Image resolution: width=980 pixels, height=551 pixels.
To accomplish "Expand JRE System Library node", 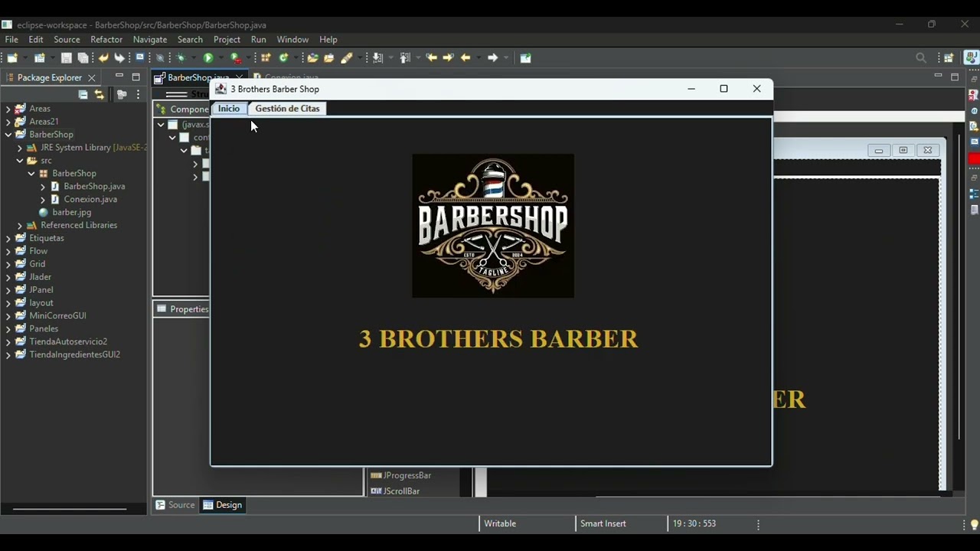I will [x=20, y=148].
